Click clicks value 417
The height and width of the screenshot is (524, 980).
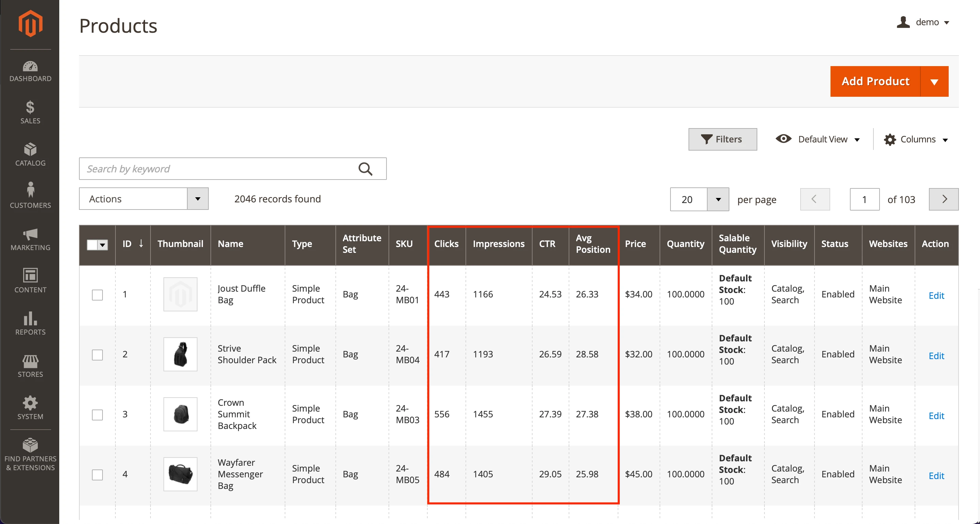point(442,354)
